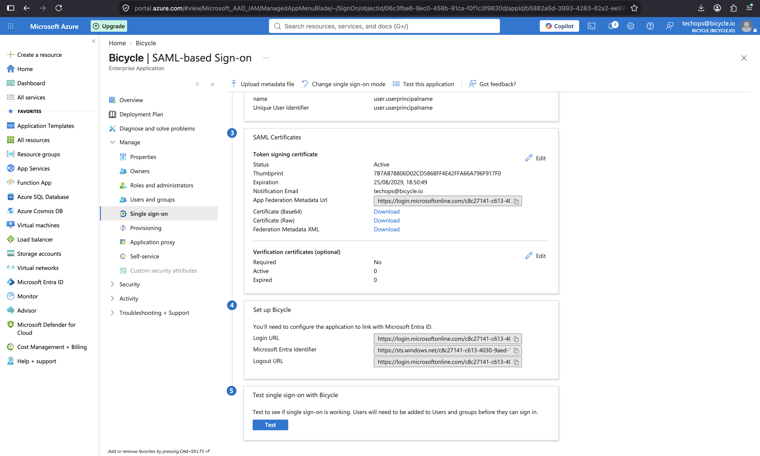Image resolution: width=760 pixels, height=456 pixels.
Task: Open Provisioning
Action: [145, 228]
